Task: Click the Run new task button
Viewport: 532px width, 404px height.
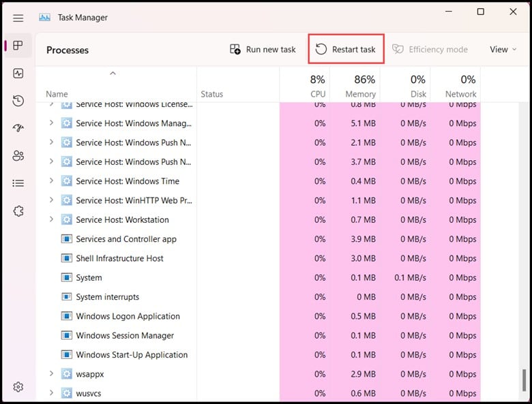Action: (263, 50)
